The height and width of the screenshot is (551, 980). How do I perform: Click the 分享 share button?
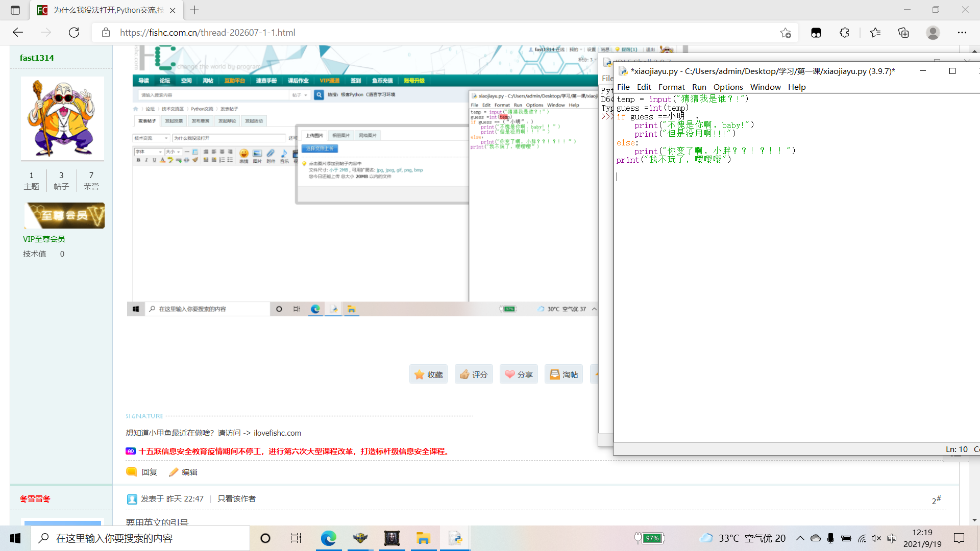[519, 374]
